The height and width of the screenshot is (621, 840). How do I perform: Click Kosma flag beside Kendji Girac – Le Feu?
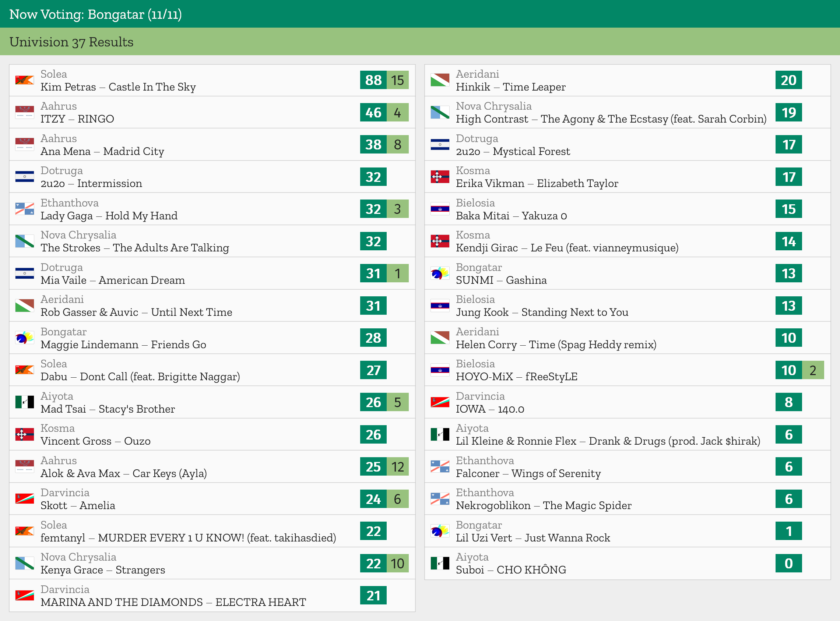point(440,241)
